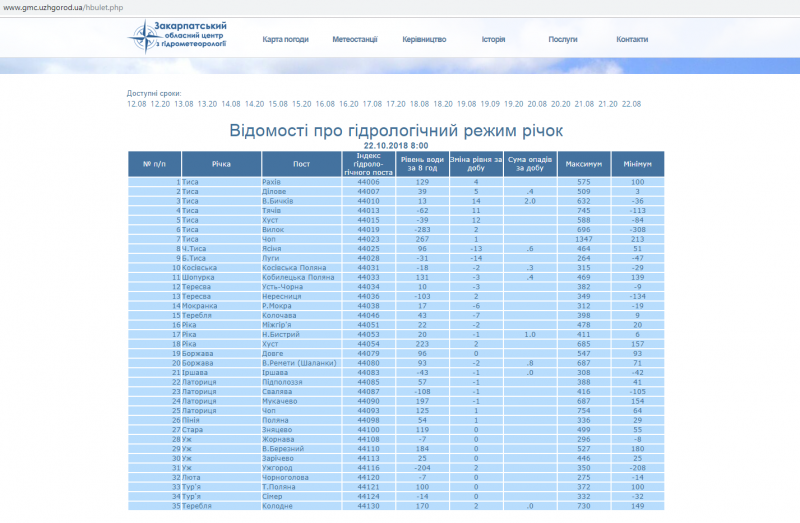Go to the Метеостанції page
800x523 pixels.
pyautogui.click(x=354, y=40)
